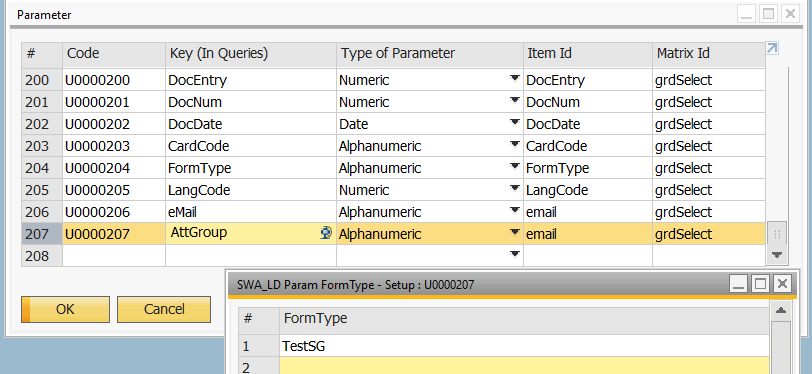
Task: Click the TestSG FormType cell
Action: pyautogui.click(x=525, y=346)
